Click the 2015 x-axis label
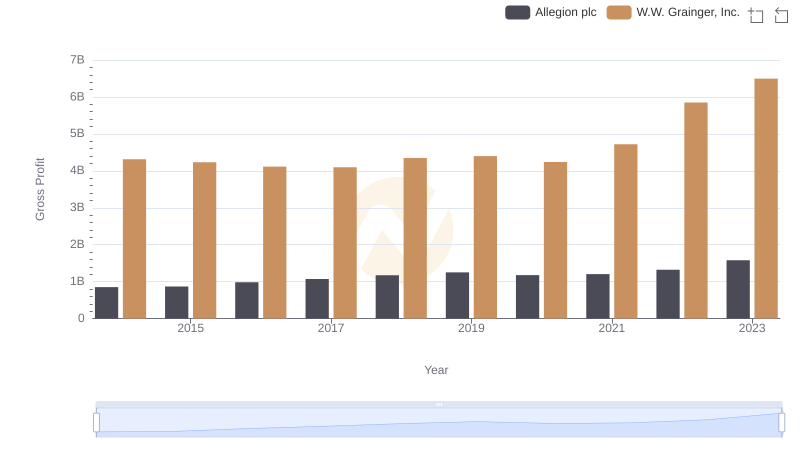Viewport: 800px width, 461px height. [x=190, y=328]
